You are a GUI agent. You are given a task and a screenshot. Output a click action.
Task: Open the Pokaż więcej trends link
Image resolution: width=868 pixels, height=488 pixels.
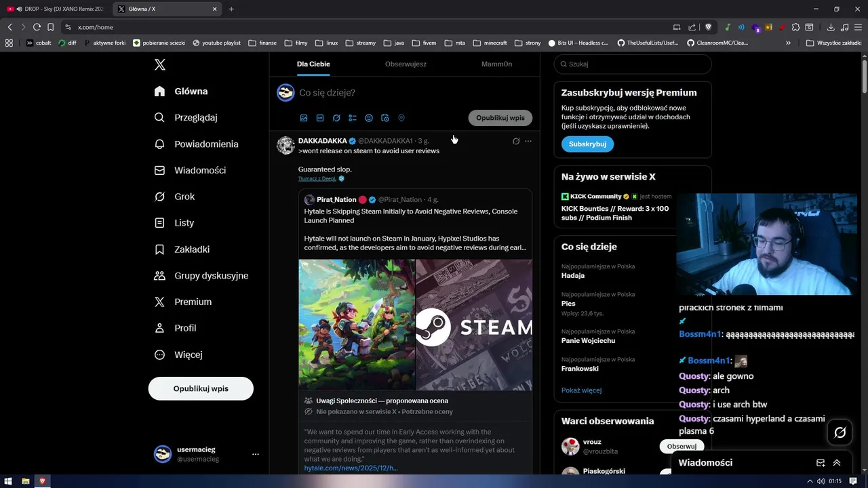pyautogui.click(x=581, y=390)
